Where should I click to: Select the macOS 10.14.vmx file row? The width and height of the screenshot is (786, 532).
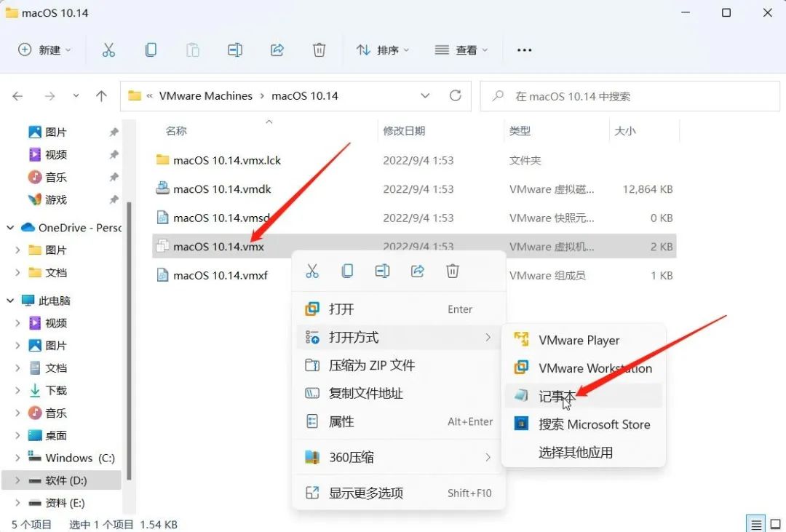point(414,246)
